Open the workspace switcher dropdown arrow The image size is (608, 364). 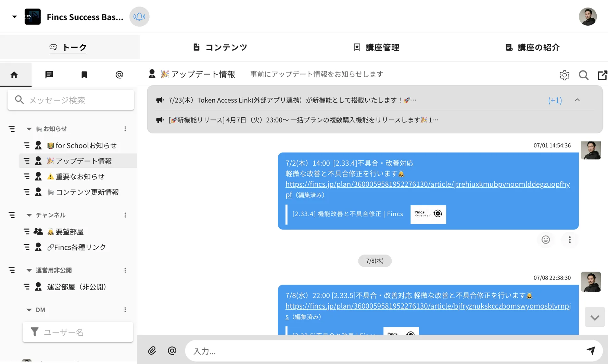point(14,16)
